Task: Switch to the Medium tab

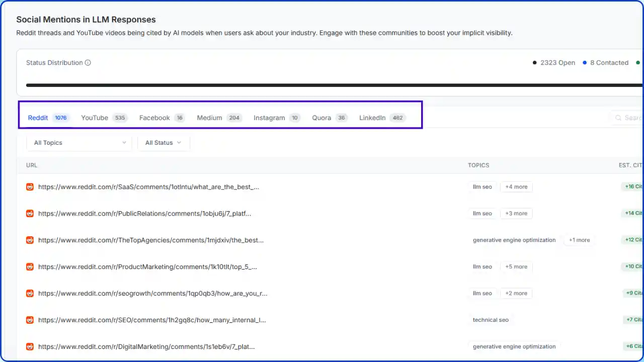Action: click(219, 118)
